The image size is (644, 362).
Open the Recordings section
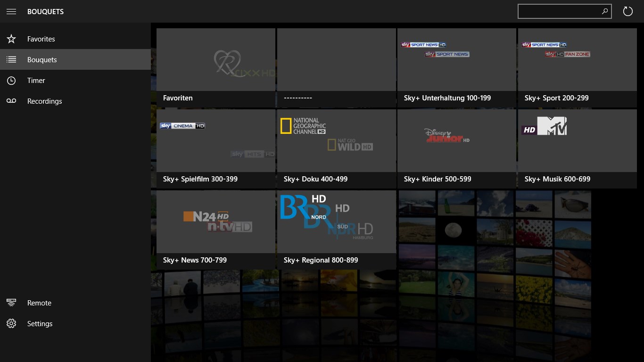[75, 101]
